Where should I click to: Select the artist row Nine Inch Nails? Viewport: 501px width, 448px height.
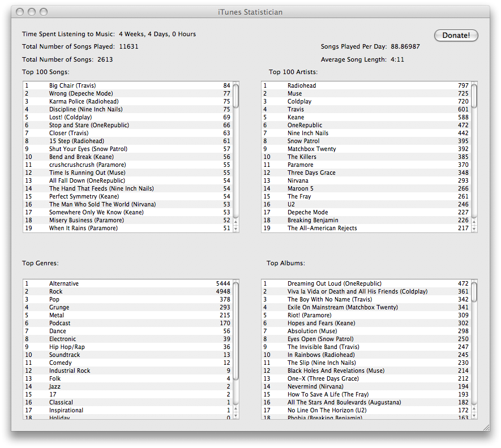pyautogui.click(x=366, y=133)
